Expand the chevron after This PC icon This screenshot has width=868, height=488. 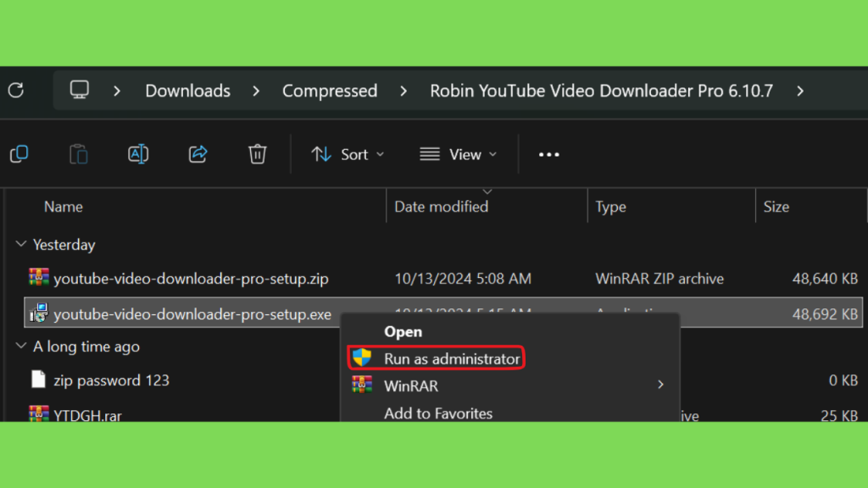point(117,91)
